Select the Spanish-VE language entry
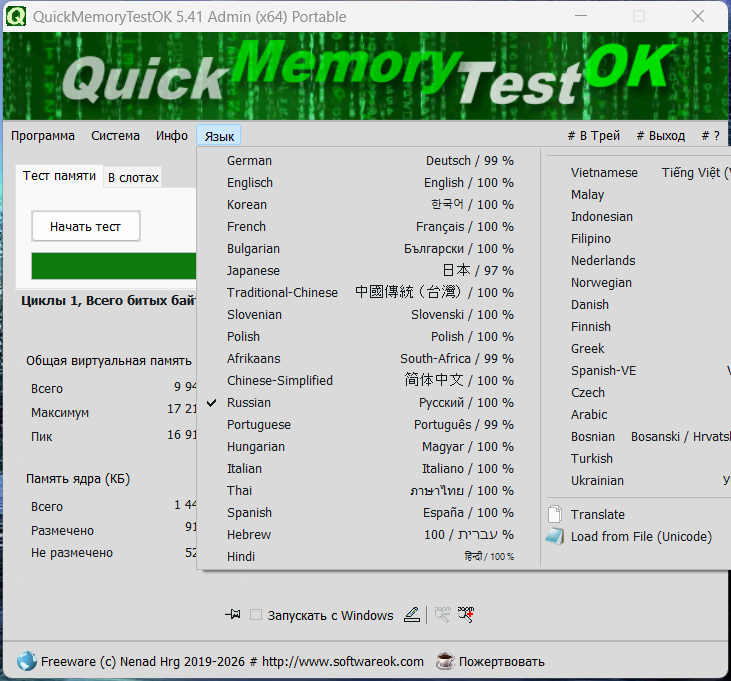This screenshot has width=731, height=681. pos(638,371)
